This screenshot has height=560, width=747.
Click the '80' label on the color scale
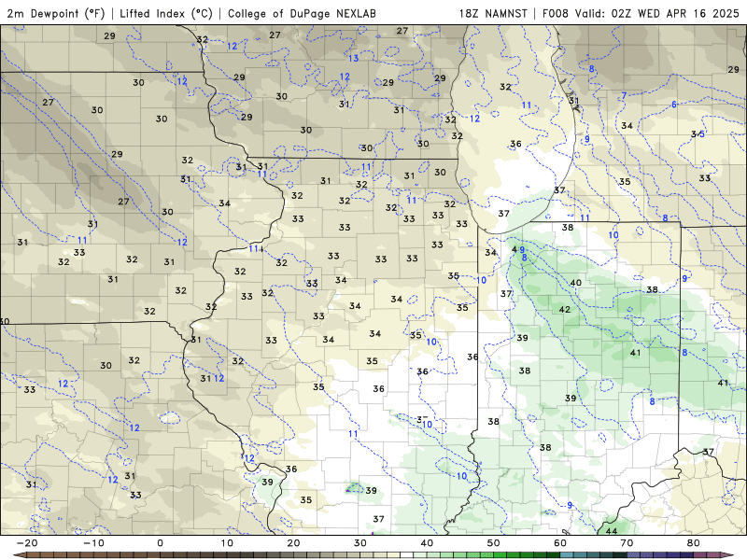pyautogui.click(x=694, y=543)
